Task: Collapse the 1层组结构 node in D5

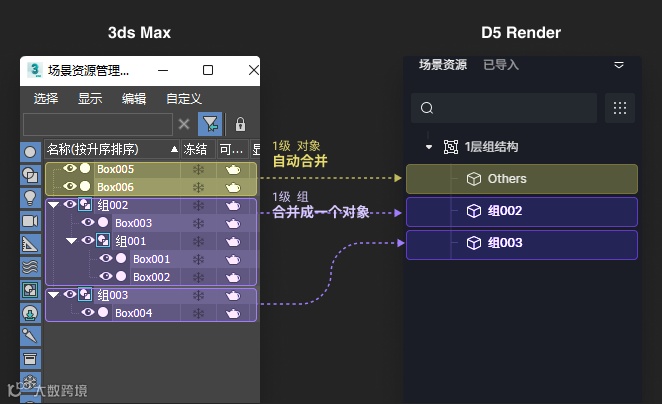Action: [429, 147]
